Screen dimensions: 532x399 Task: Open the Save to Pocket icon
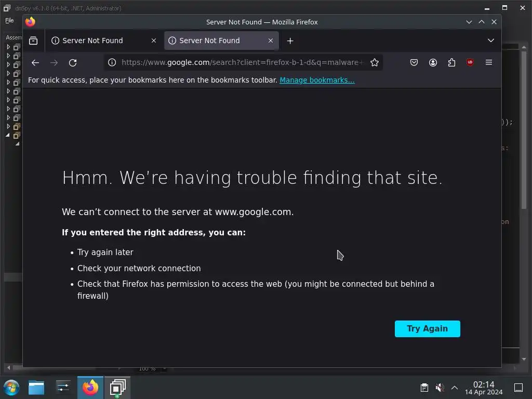click(x=414, y=62)
